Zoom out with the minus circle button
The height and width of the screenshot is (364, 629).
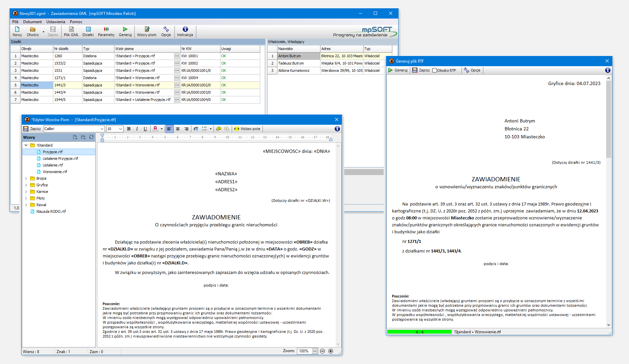coord(322,351)
